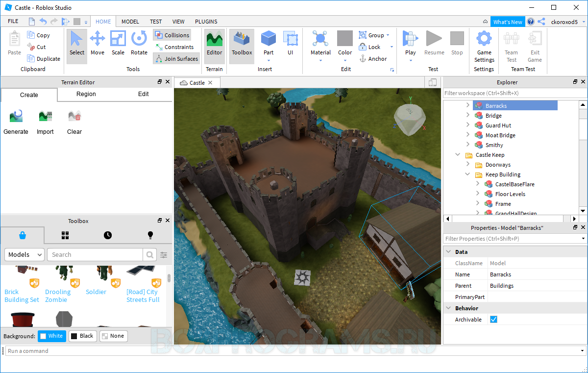Open Game Settings
This screenshot has height=373, width=588.
pos(484,46)
